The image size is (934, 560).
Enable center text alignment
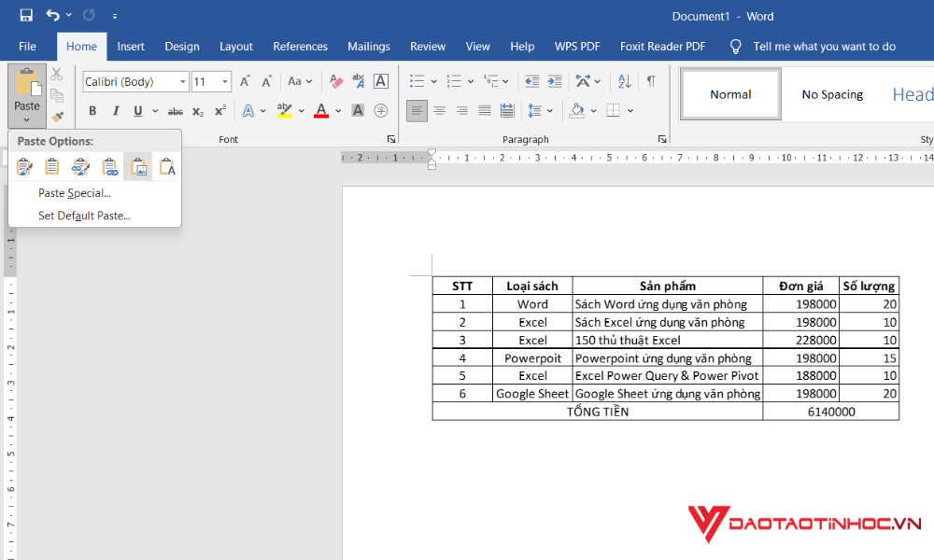(439, 110)
